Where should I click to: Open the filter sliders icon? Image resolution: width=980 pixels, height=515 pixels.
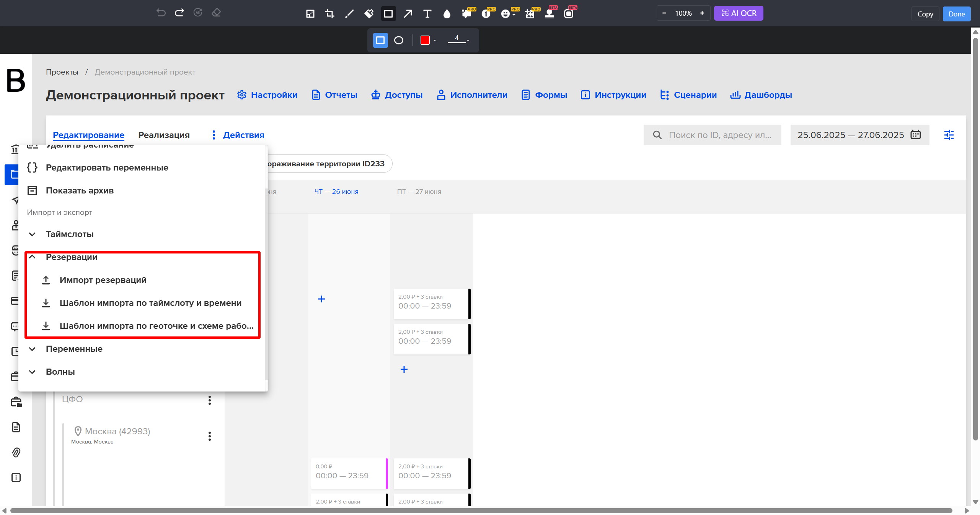[949, 135]
